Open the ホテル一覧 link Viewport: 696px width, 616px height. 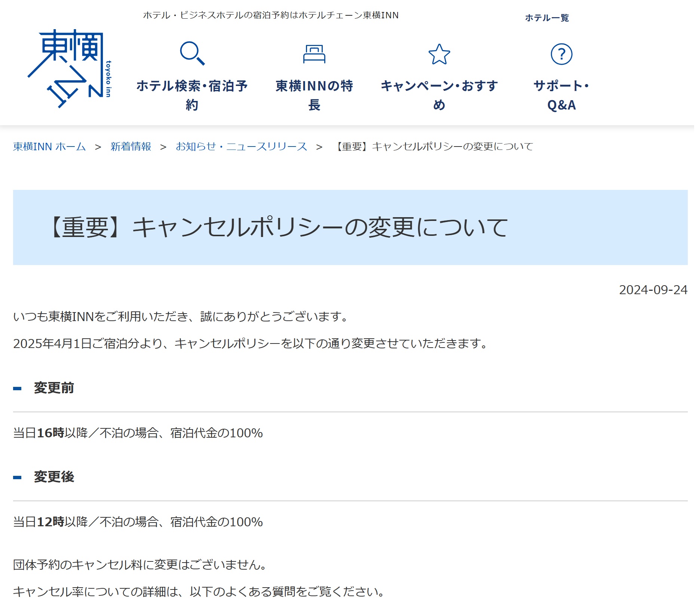point(547,18)
